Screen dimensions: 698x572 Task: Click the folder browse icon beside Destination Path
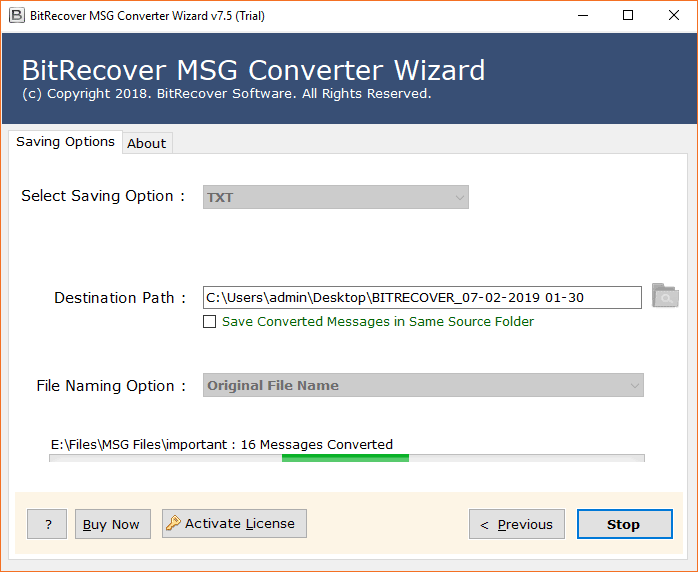pyautogui.click(x=665, y=296)
